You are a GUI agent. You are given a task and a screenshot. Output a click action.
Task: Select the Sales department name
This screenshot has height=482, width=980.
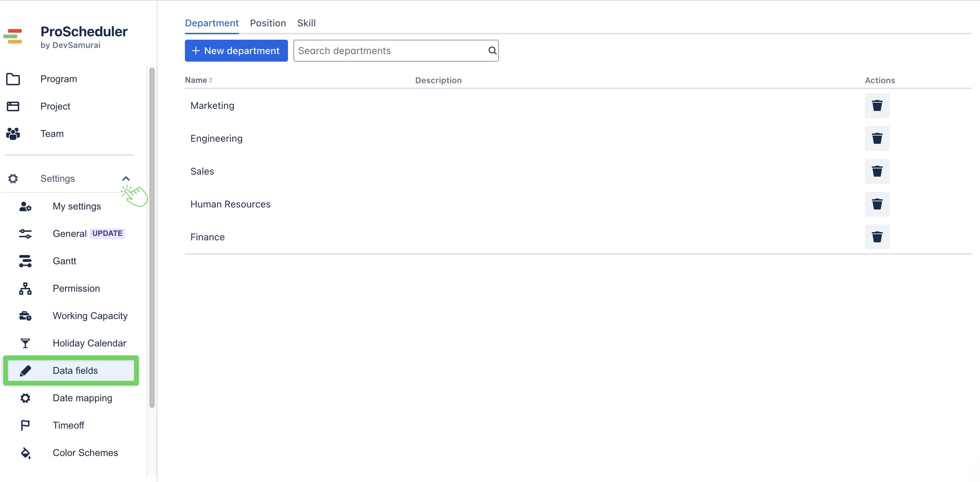pos(202,171)
